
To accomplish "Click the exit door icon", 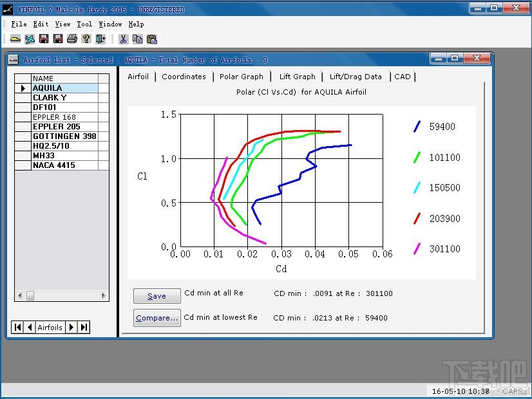I will click(x=100, y=39).
